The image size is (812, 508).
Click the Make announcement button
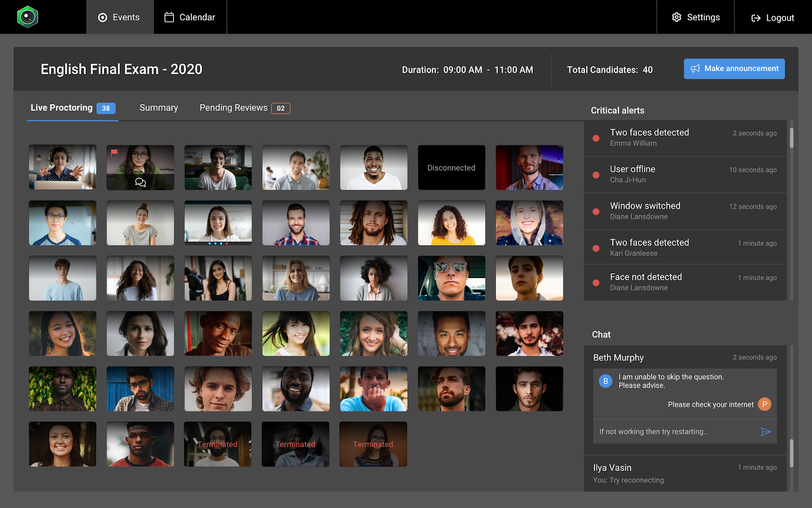coord(734,69)
